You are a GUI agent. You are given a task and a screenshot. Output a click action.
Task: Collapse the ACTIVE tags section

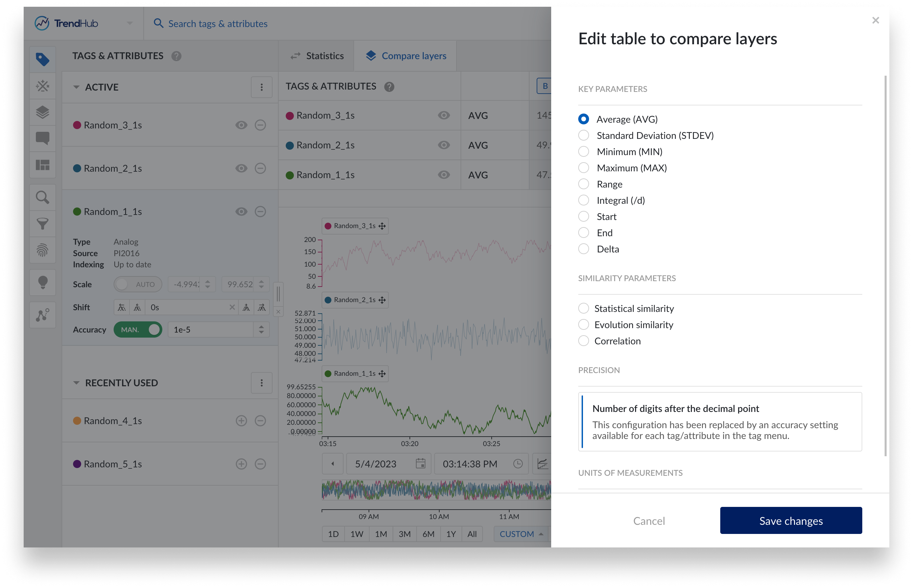(x=76, y=88)
